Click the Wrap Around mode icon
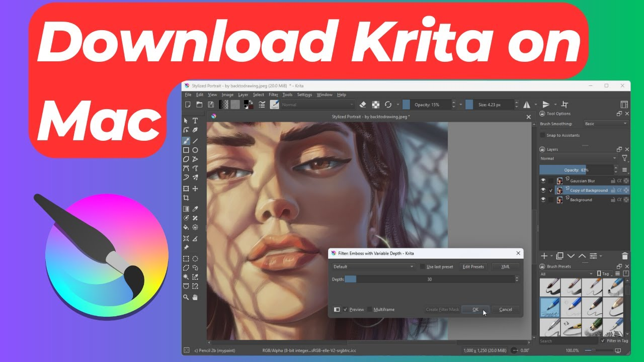 [x=565, y=105]
